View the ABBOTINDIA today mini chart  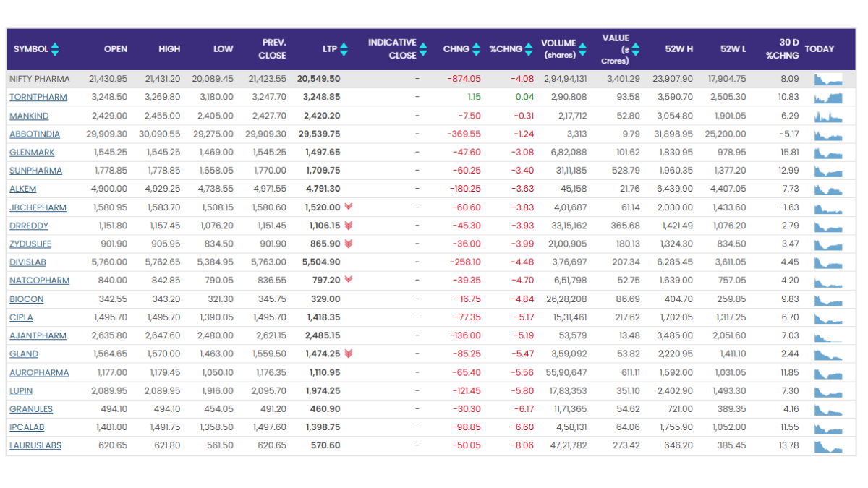828,134
